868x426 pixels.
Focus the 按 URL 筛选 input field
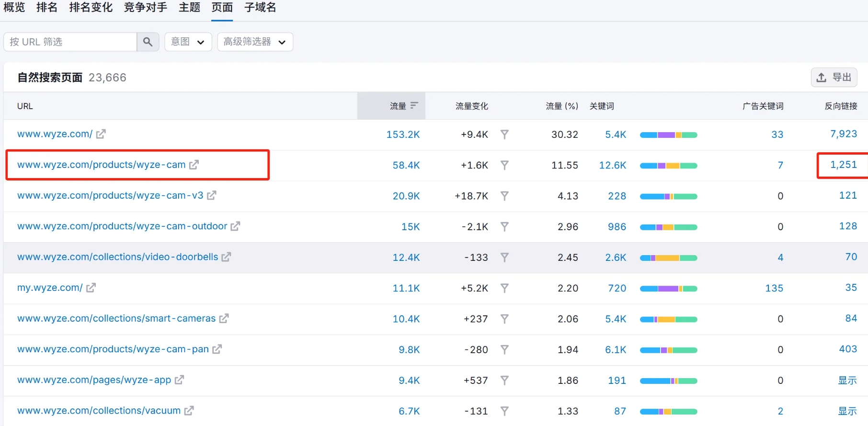[70, 42]
